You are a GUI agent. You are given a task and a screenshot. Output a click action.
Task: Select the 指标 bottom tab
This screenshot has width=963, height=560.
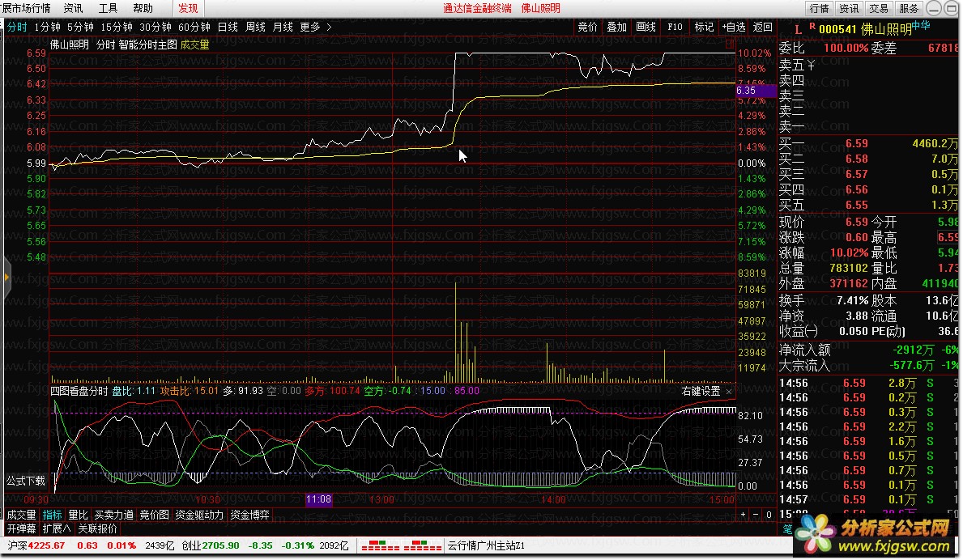click(52, 515)
